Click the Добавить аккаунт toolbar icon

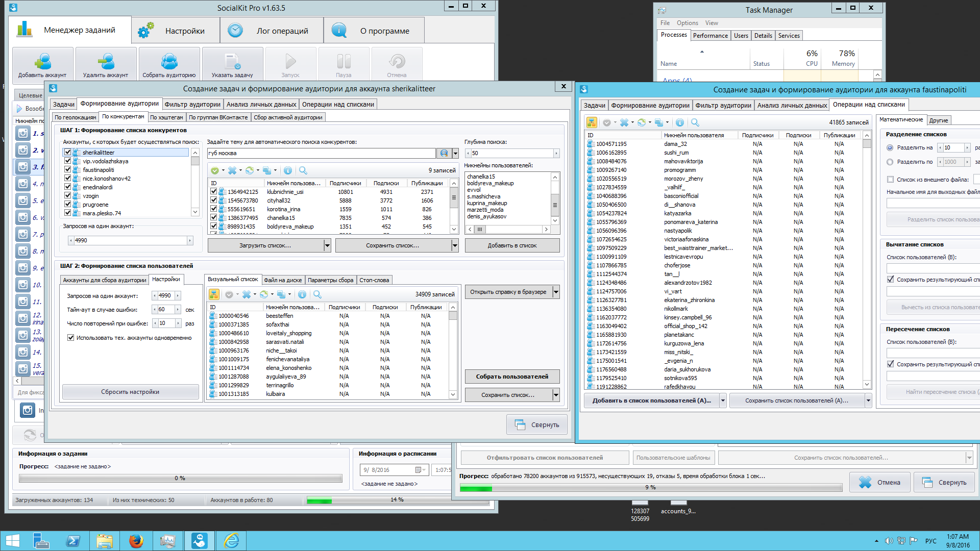pyautogui.click(x=42, y=64)
